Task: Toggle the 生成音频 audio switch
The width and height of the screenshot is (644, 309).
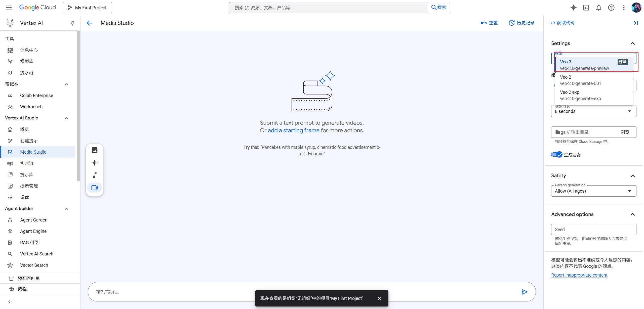Action: pyautogui.click(x=557, y=155)
